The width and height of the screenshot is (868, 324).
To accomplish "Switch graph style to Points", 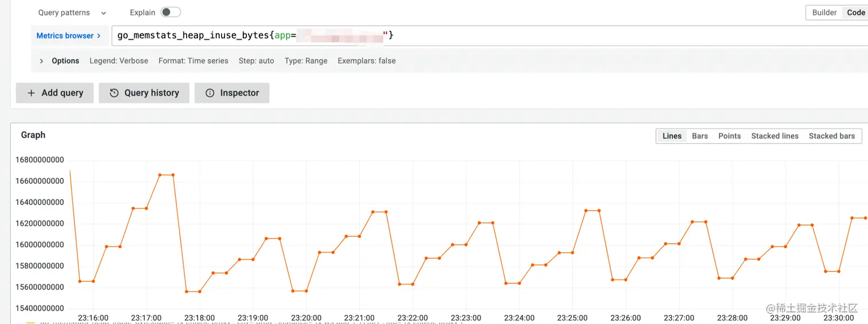I will click(x=729, y=136).
